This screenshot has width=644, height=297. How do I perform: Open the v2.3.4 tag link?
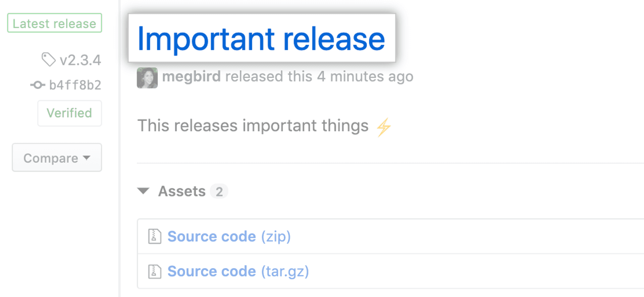(80, 60)
